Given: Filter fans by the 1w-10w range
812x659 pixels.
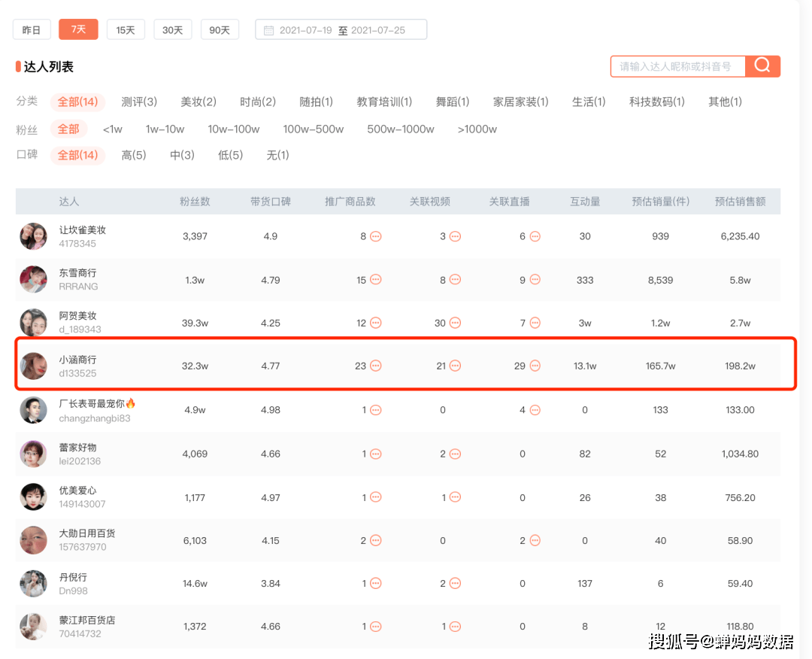Looking at the screenshot, I should click(x=165, y=129).
